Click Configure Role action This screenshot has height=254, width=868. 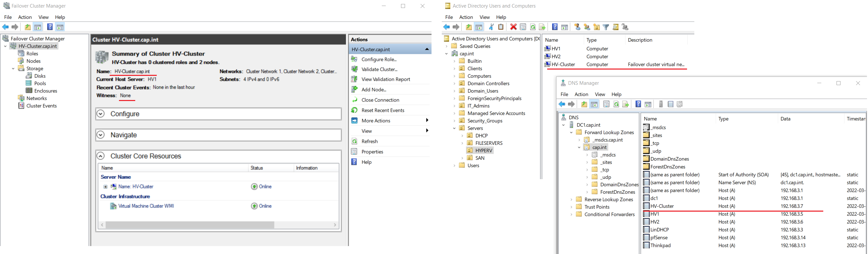(379, 59)
